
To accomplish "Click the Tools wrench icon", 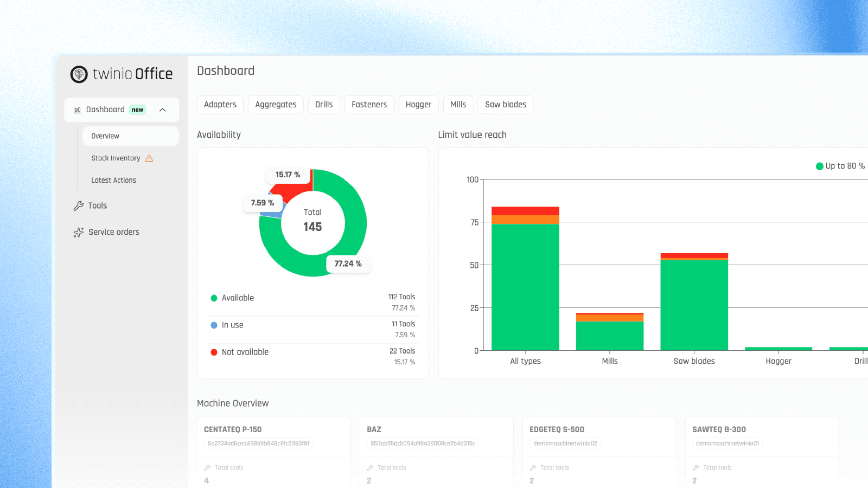I will pyautogui.click(x=78, y=206).
